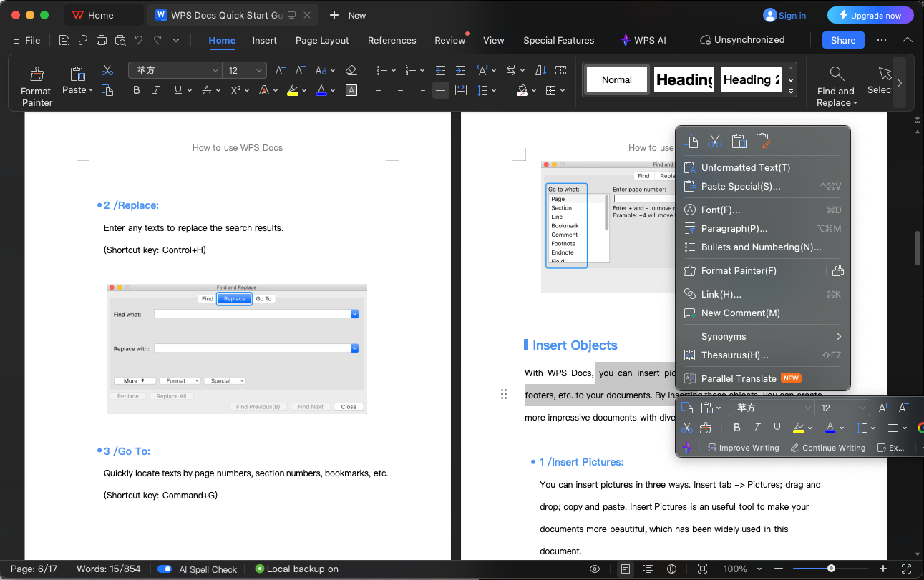
Task: Expand the Synonyms submenu
Action: click(763, 336)
